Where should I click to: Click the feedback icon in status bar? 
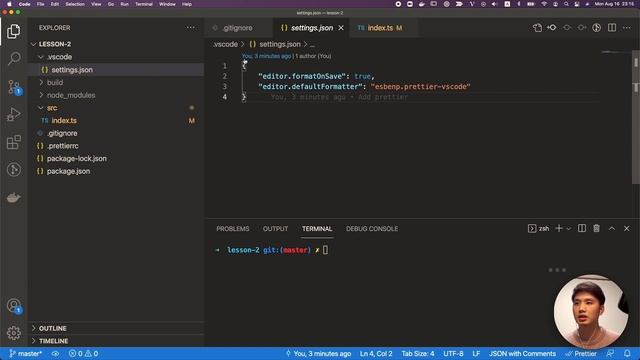click(610, 353)
